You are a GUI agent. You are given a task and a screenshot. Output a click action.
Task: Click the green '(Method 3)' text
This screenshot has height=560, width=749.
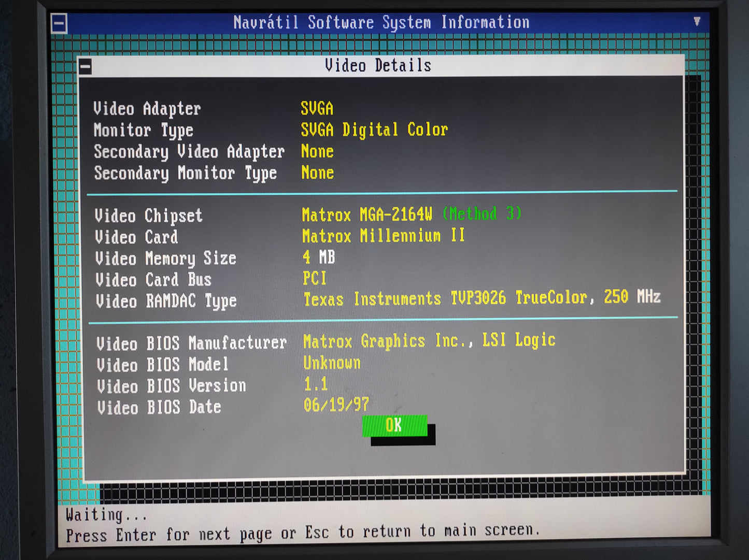click(482, 213)
